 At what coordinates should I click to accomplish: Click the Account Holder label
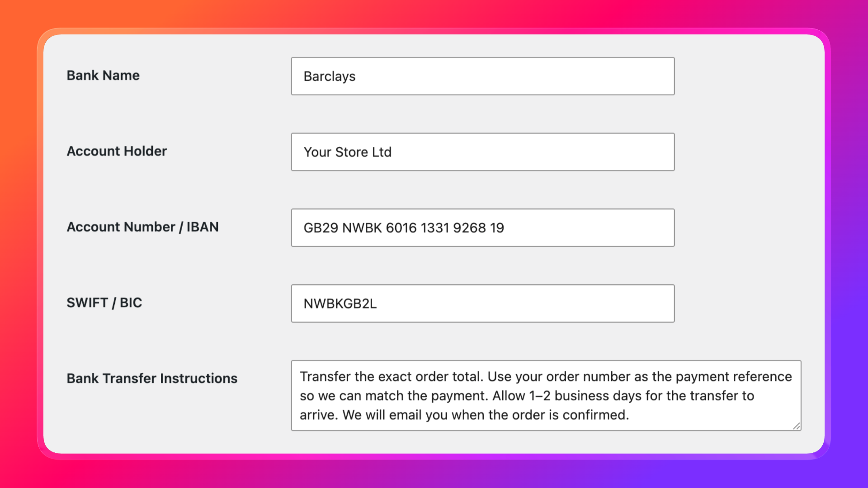(x=117, y=151)
